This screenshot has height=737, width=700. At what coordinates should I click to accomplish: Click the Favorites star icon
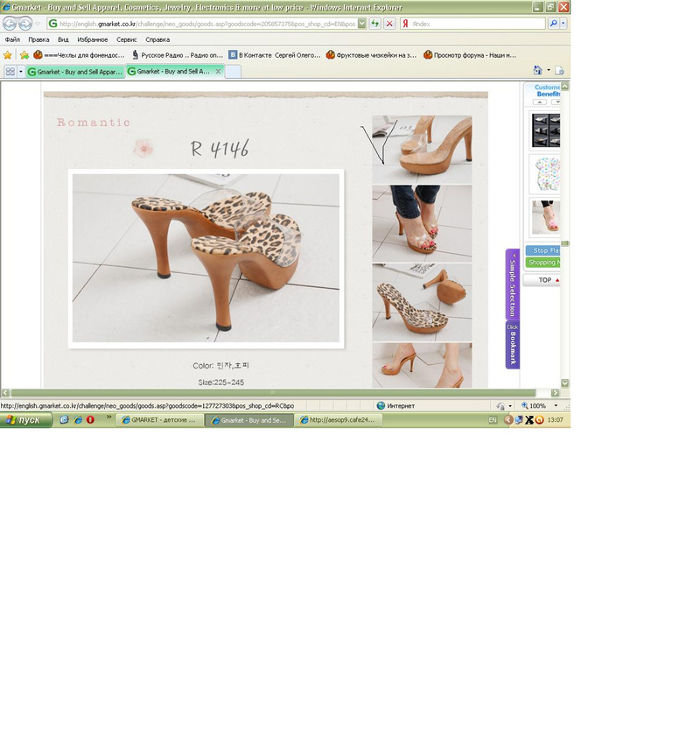point(8,55)
